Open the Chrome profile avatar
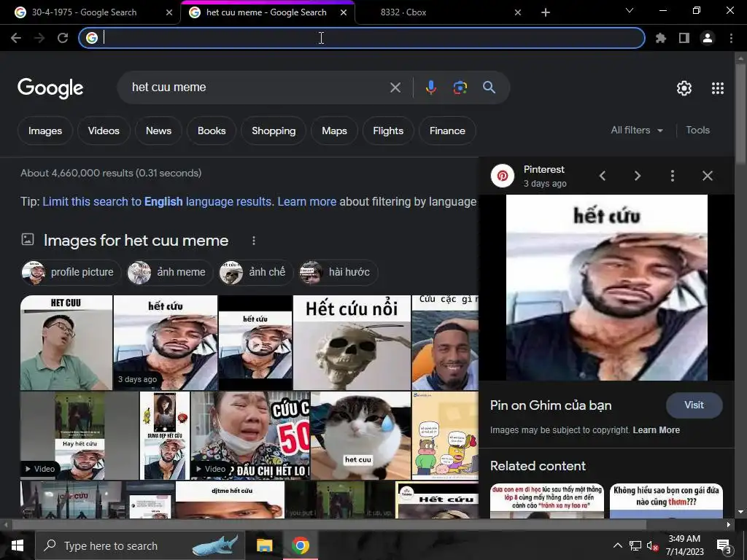 (708, 38)
